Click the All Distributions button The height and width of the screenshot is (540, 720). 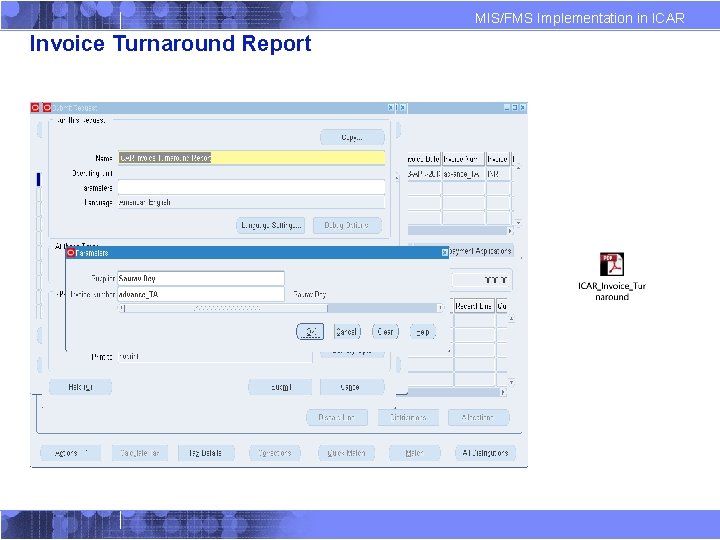(485, 453)
